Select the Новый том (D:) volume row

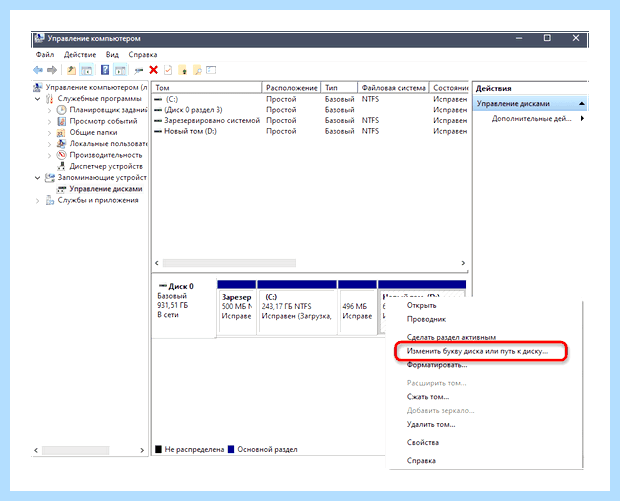(x=310, y=131)
